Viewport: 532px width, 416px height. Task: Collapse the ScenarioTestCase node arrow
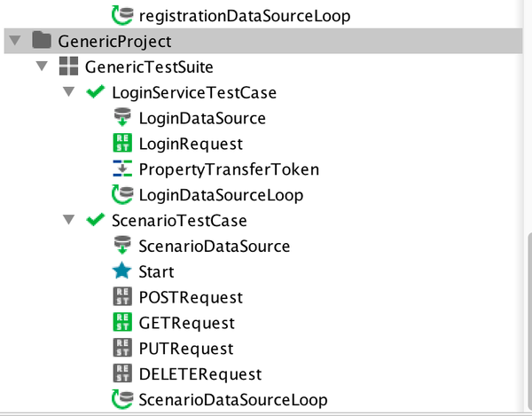pos(67,220)
